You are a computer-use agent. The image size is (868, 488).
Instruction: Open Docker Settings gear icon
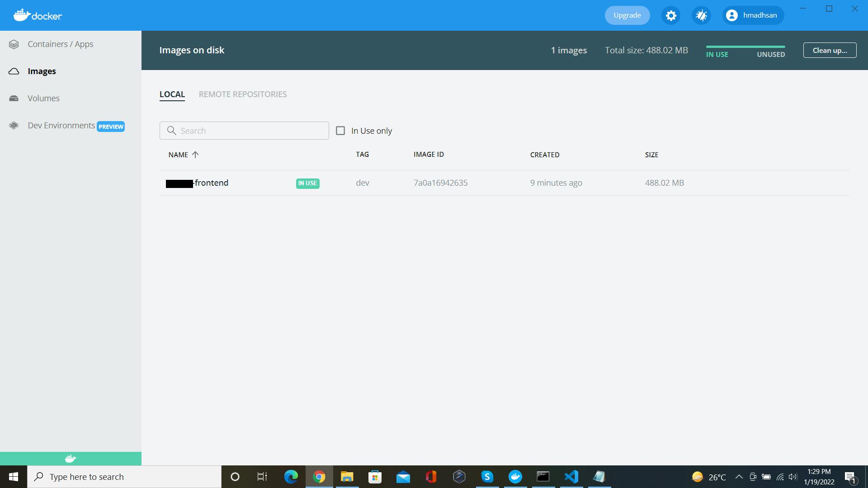(671, 15)
